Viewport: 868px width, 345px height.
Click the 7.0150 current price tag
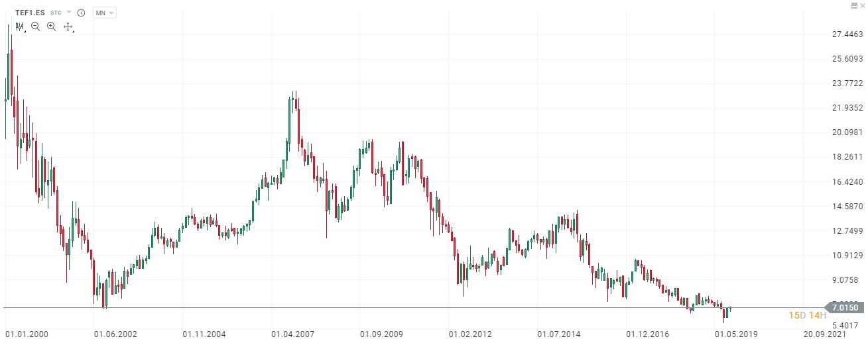pos(845,307)
